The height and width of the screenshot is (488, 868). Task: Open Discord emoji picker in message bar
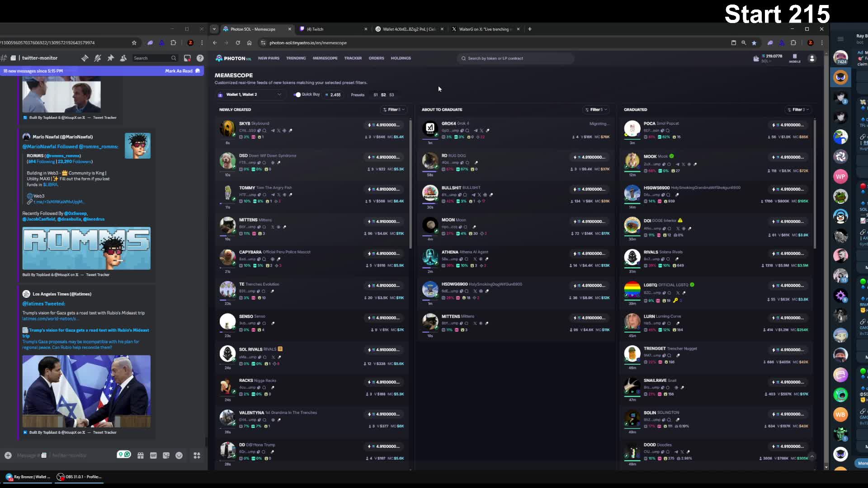(x=179, y=455)
